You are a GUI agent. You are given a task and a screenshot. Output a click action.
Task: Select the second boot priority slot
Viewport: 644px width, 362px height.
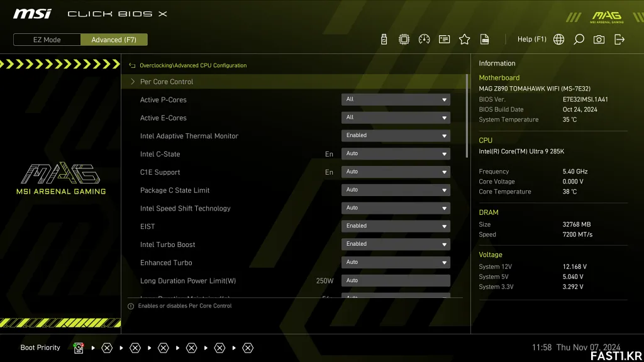coord(107,348)
